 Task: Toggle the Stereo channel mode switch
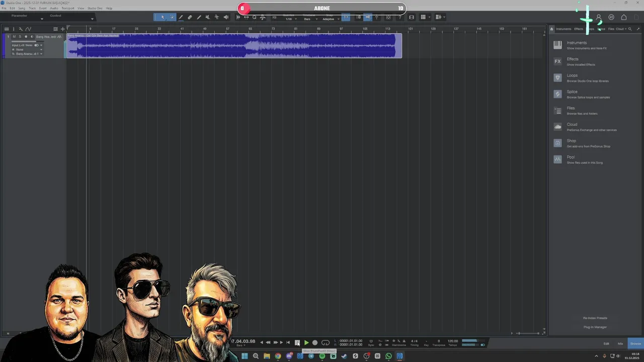[36, 45]
